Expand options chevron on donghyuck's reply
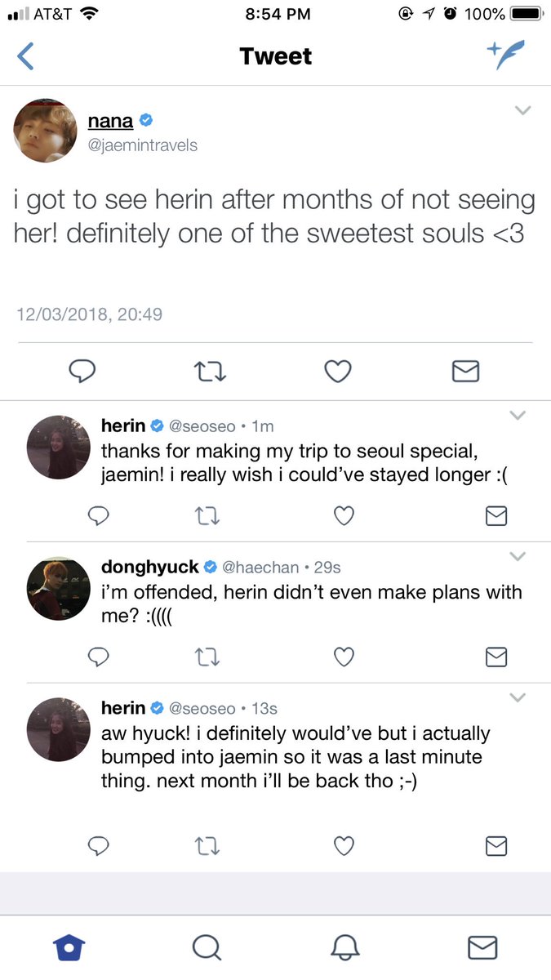Image resolution: width=551 pixels, height=980 pixels. pyautogui.click(x=517, y=557)
